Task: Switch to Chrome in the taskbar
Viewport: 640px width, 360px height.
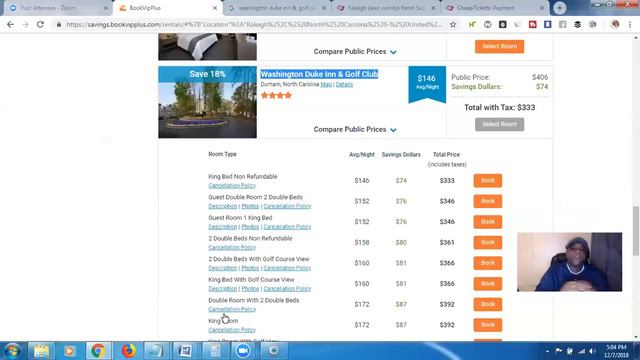Action: (x=98, y=351)
